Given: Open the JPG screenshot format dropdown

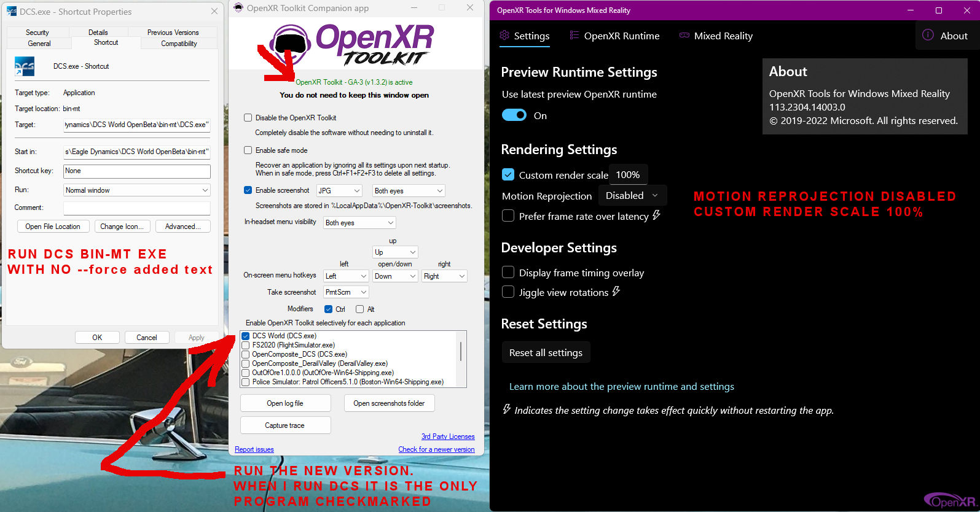Looking at the screenshot, I should 339,191.
